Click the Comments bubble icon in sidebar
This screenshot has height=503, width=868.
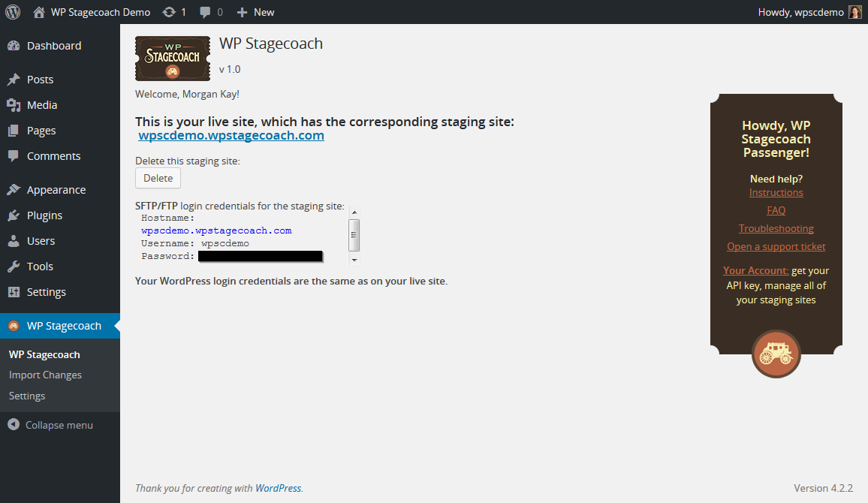pos(14,156)
